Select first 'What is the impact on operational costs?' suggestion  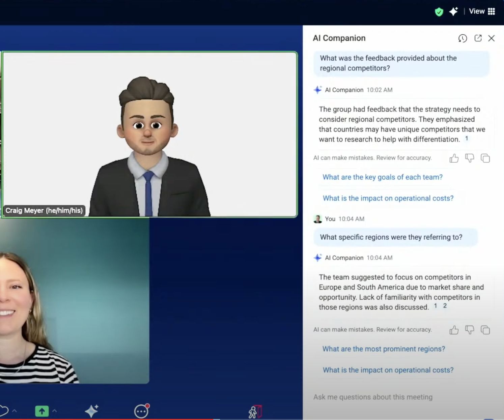click(388, 198)
